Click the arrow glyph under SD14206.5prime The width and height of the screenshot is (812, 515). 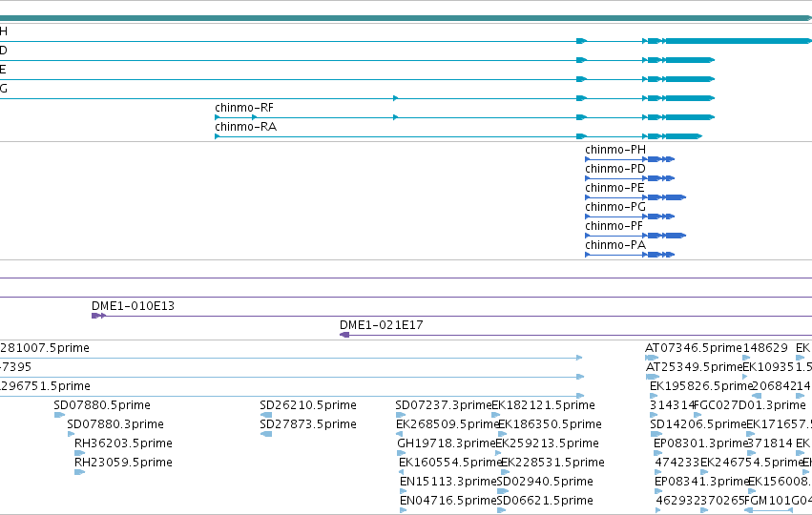(x=656, y=434)
